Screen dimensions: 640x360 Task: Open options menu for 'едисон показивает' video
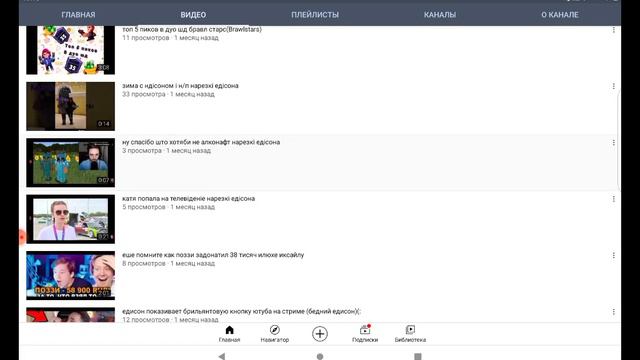[x=613, y=312]
